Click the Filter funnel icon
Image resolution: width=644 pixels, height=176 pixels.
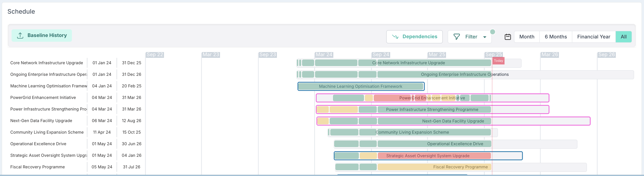click(457, 37)
